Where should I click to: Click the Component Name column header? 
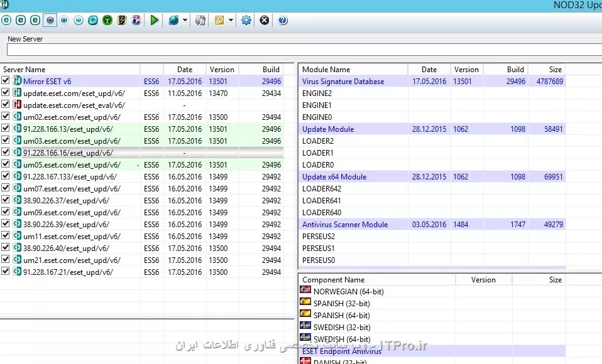377,280
